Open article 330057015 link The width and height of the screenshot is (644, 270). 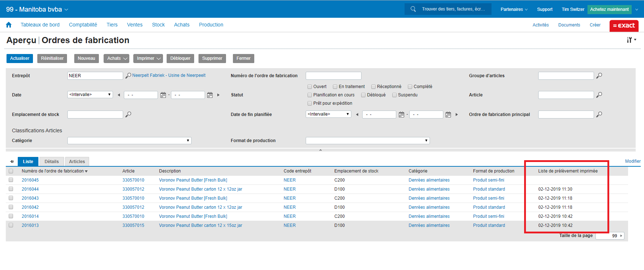coord(133,225)
